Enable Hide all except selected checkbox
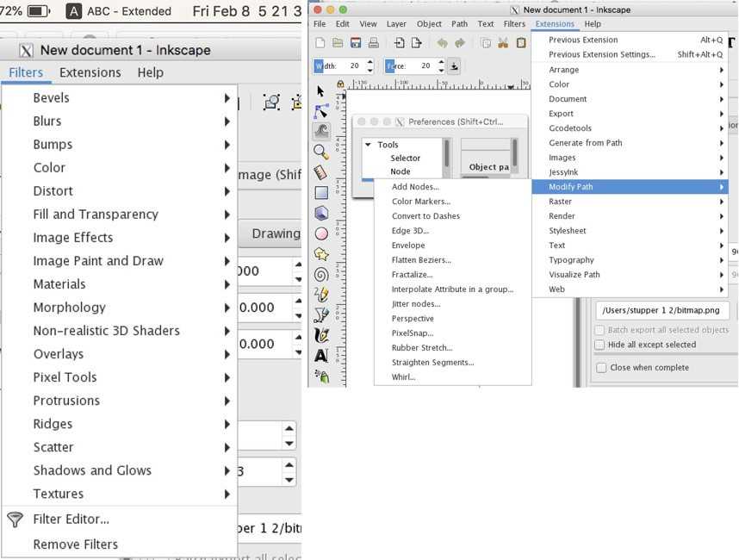Viewport: 739px width, 560px height. (600, 345)
